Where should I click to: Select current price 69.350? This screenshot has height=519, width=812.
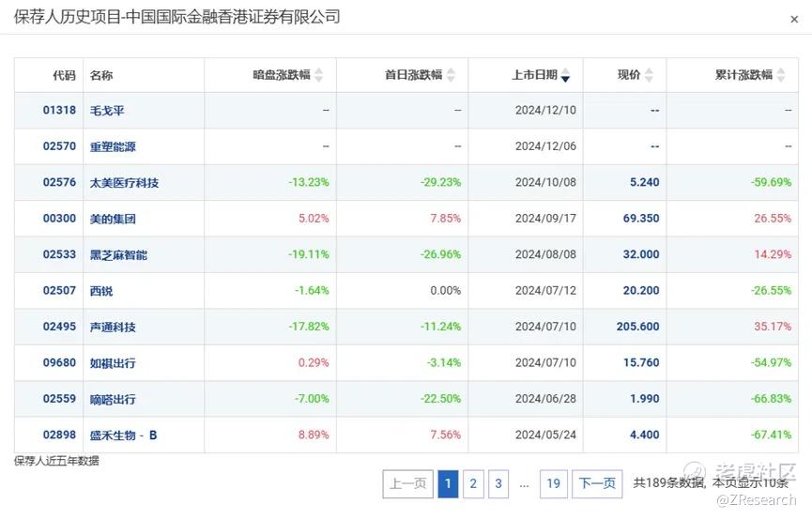coord(641,219)
